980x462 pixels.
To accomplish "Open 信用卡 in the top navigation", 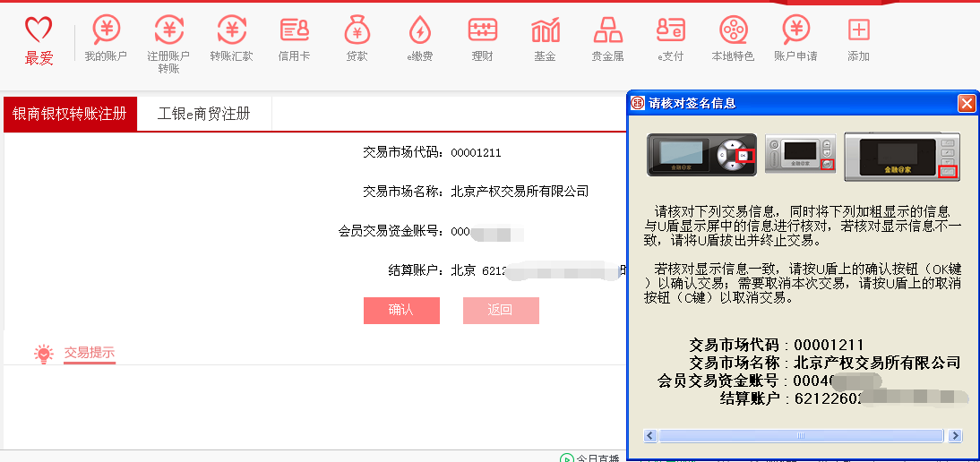I will click(x=295, y=38).
